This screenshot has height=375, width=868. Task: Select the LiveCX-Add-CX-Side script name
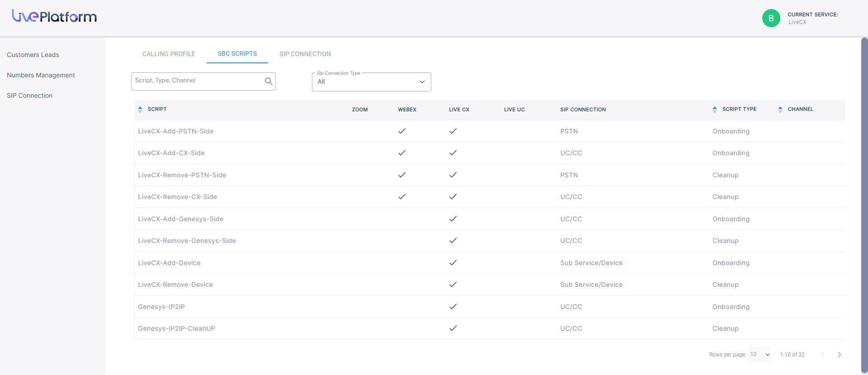pyautogui.click(x=171, y=153)
